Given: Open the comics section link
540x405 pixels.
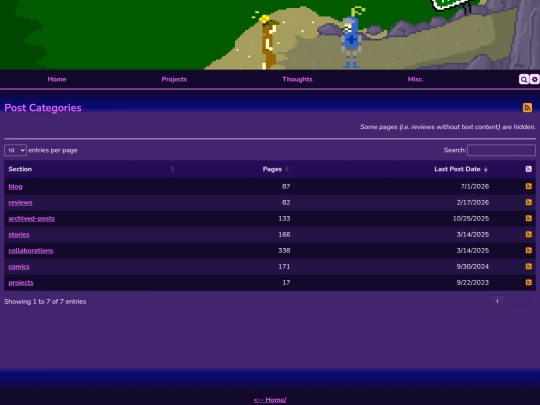Looking at the screenshot, I should pyautogui.click(x=19, y=267).
